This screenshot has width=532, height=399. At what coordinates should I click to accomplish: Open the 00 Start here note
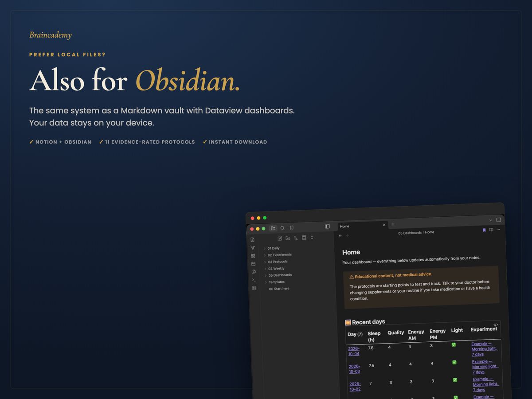click(279, 289)
